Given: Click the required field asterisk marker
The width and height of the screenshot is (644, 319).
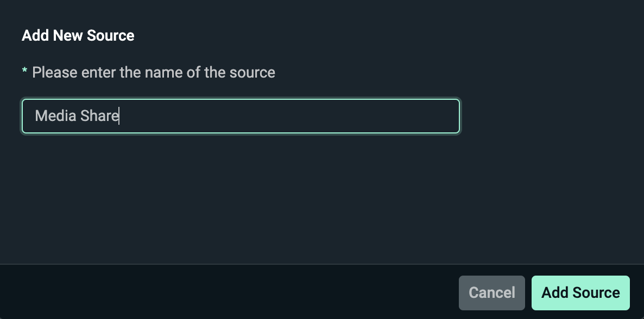Looking at the screenshot, I should click(x=24, y=72).
